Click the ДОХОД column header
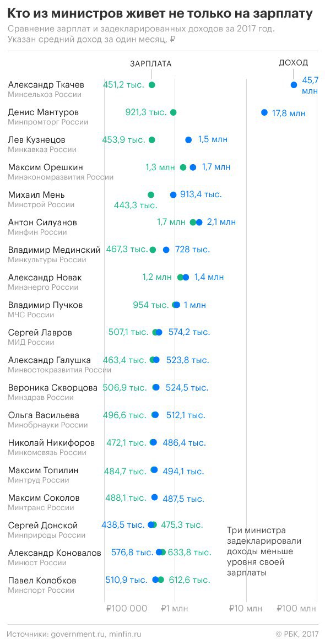The image size is (325, 644). (294, 62)
